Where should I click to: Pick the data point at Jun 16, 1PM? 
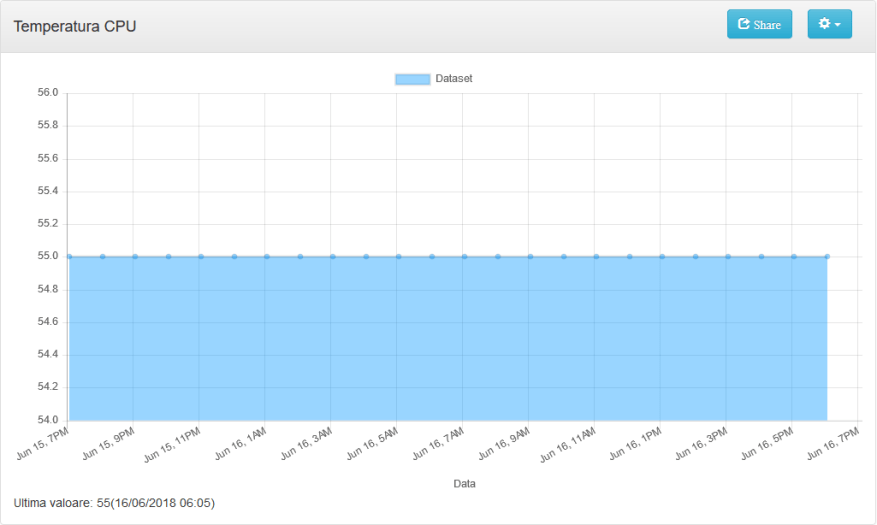[x=662, y=257]
